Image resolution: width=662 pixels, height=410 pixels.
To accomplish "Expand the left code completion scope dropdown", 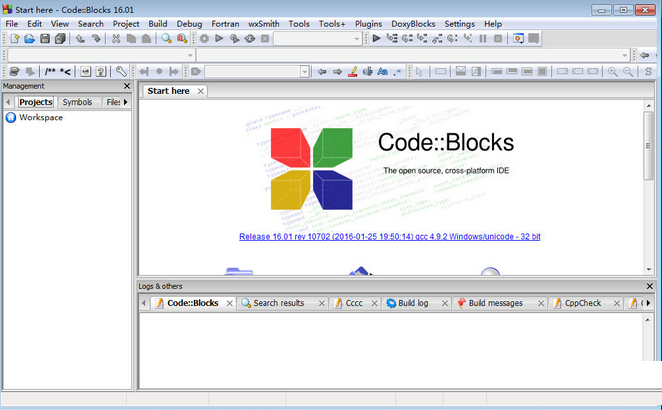I will [190, 55].
